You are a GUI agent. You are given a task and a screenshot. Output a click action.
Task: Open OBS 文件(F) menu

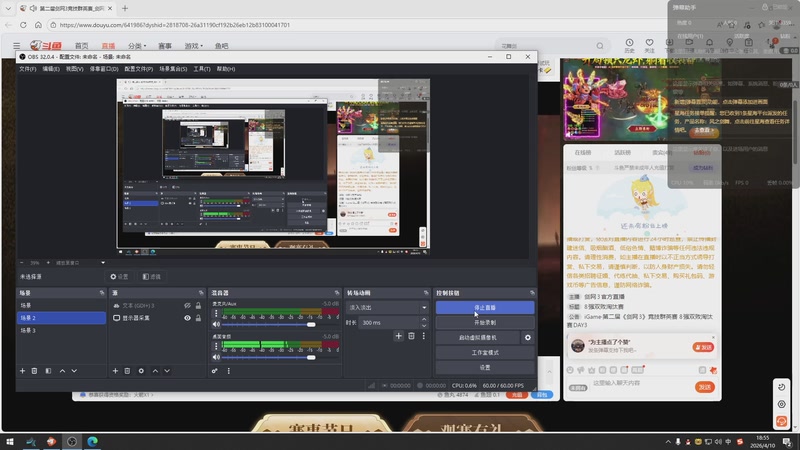(28, 69)
